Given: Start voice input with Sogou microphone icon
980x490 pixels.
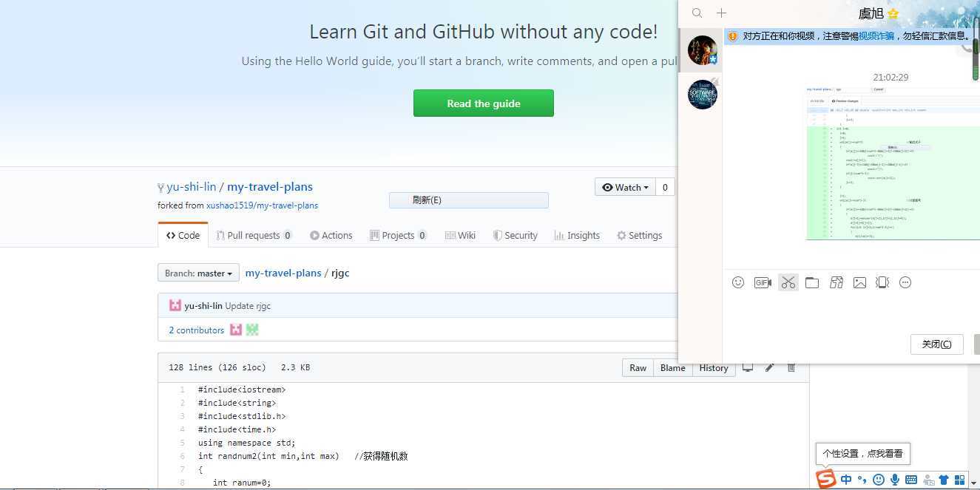Looking at the screenshot, I should (895, 480).
